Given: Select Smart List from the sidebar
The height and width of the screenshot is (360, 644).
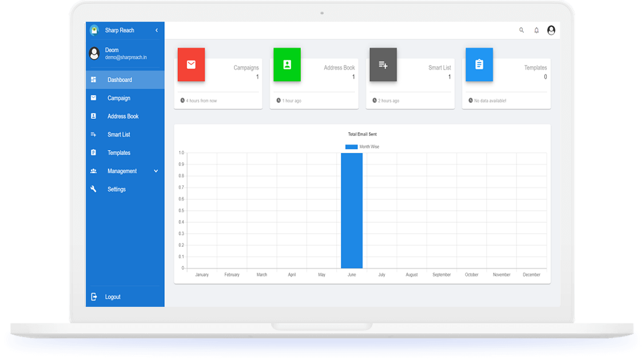Looking at the screenshot, I should click(119, 134).
